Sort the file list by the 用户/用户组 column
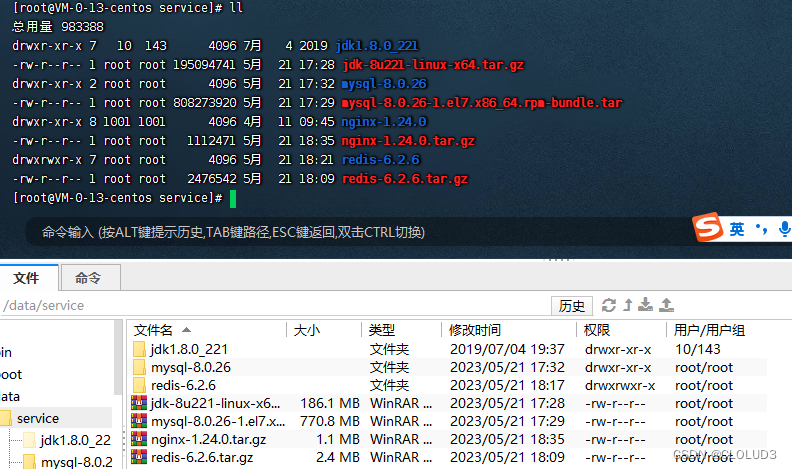792x469 pixels. coord(709,330)
